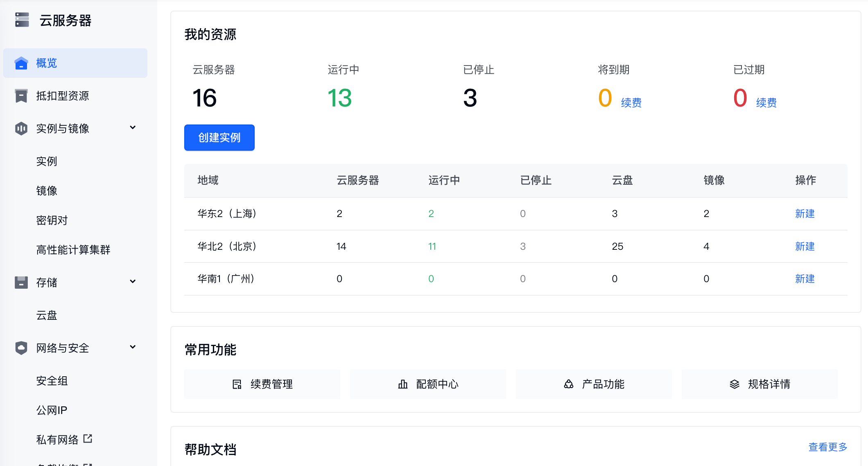The width and height of the screenshot is (868, 466).
Task: Open the 实例 menu item
Action: click(x=47, y=161)
